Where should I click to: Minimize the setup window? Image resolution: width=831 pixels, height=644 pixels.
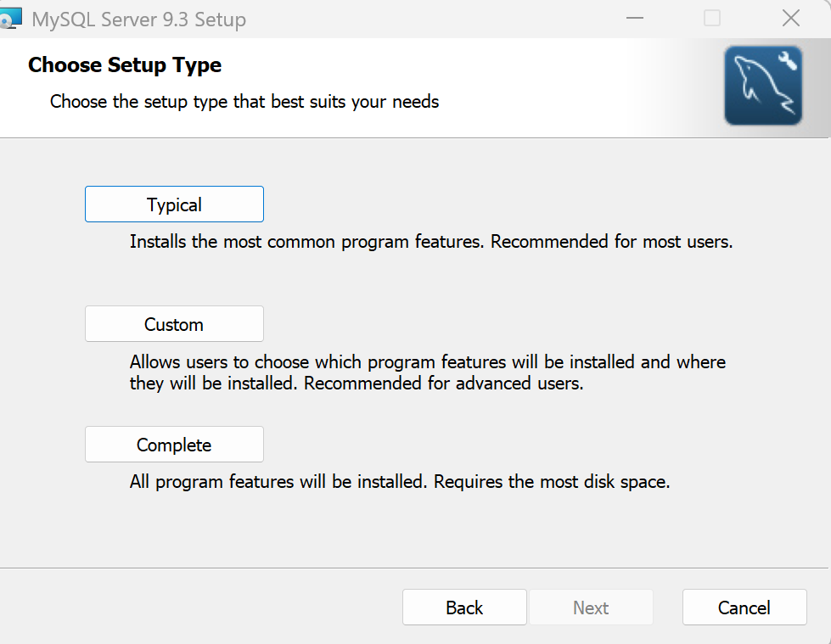[x=634, y=18]
